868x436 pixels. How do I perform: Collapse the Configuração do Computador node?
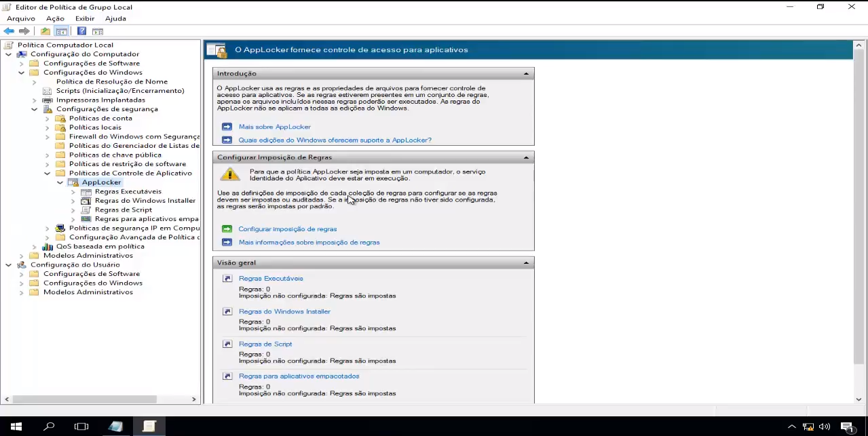tap(8, 54)
